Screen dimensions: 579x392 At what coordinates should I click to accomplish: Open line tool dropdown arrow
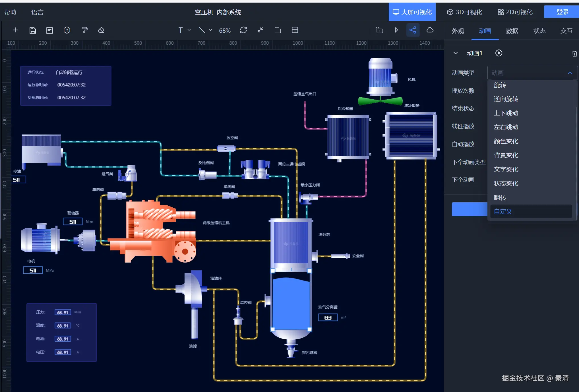(x=210, y=30)
